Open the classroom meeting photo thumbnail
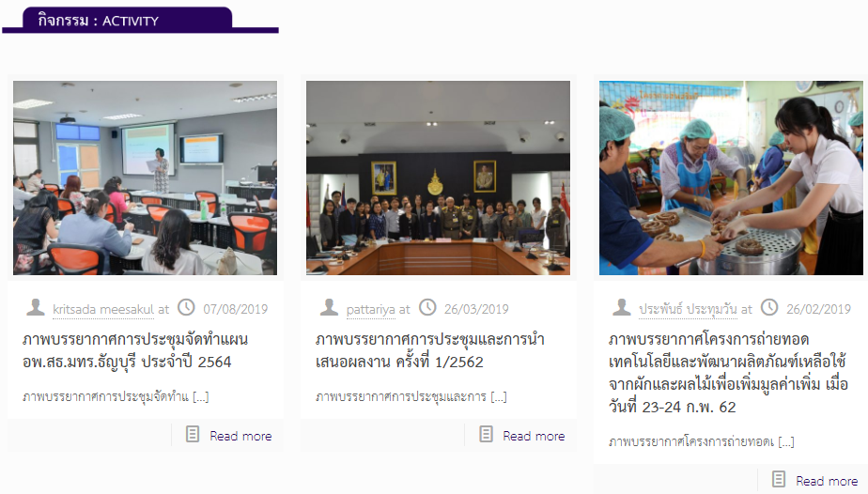 click(x=145, y=178)
